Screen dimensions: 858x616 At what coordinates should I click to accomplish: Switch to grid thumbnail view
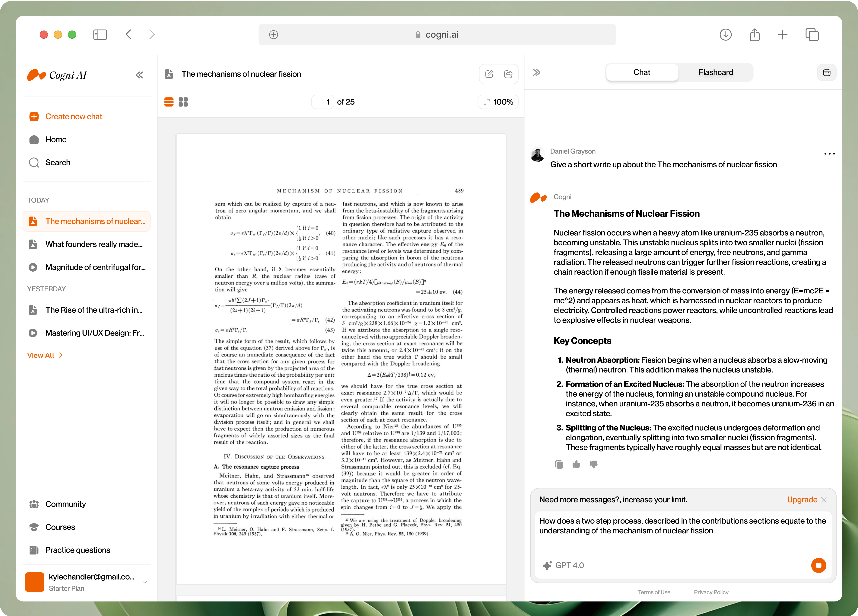click(x=183, y=102)
